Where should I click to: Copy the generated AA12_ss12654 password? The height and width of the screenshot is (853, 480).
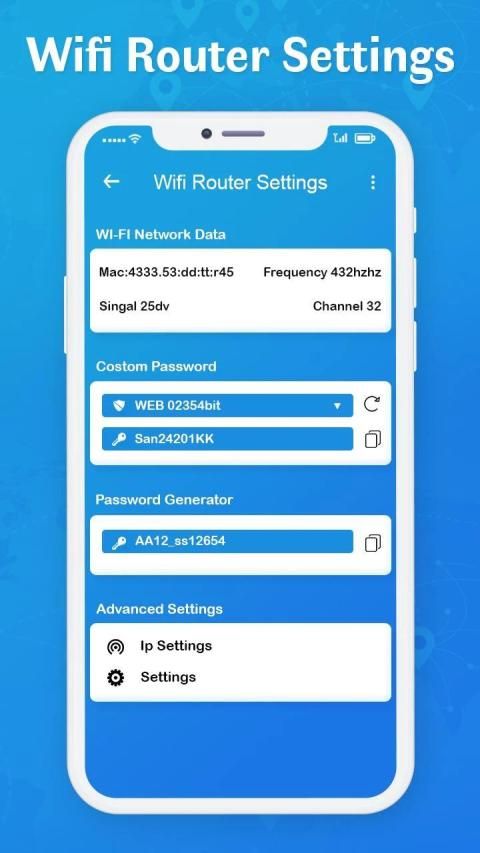coord(373,542)
